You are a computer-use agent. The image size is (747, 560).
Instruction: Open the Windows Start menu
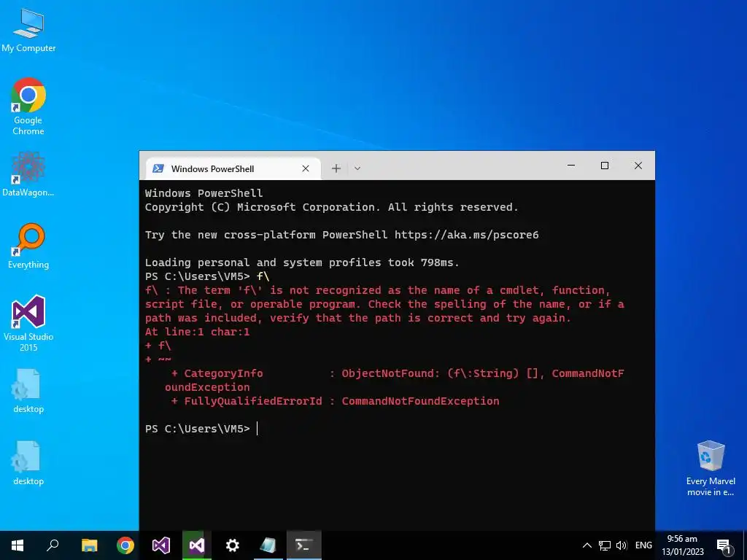[18, 545]
